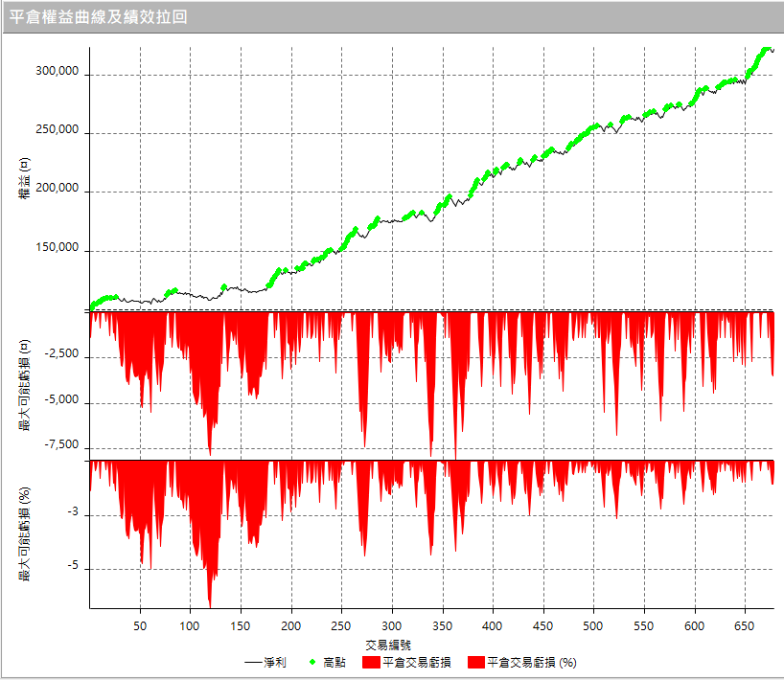Click the black line sample beside 淨利 legend

(253, 663)
